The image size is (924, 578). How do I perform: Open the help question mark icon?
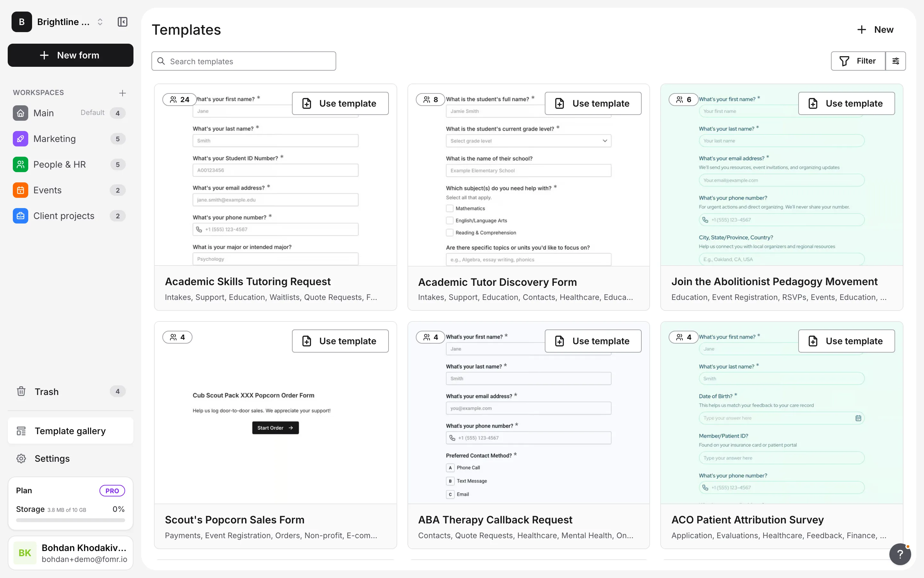point(900,554)
